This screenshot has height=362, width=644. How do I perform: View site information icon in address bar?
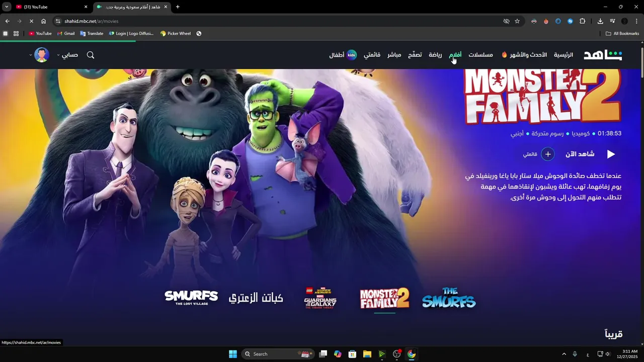(58, 21)
